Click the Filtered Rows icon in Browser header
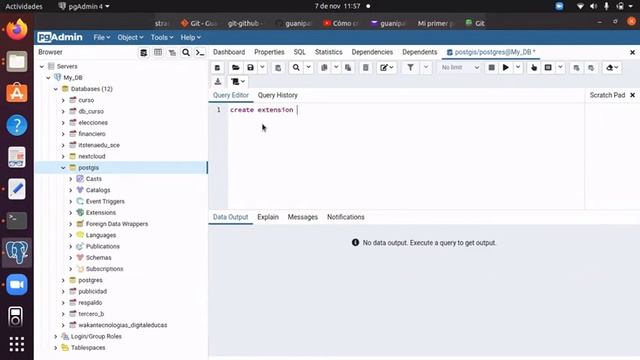This screenshot has height=360, width=640. (x=172, y=53)
